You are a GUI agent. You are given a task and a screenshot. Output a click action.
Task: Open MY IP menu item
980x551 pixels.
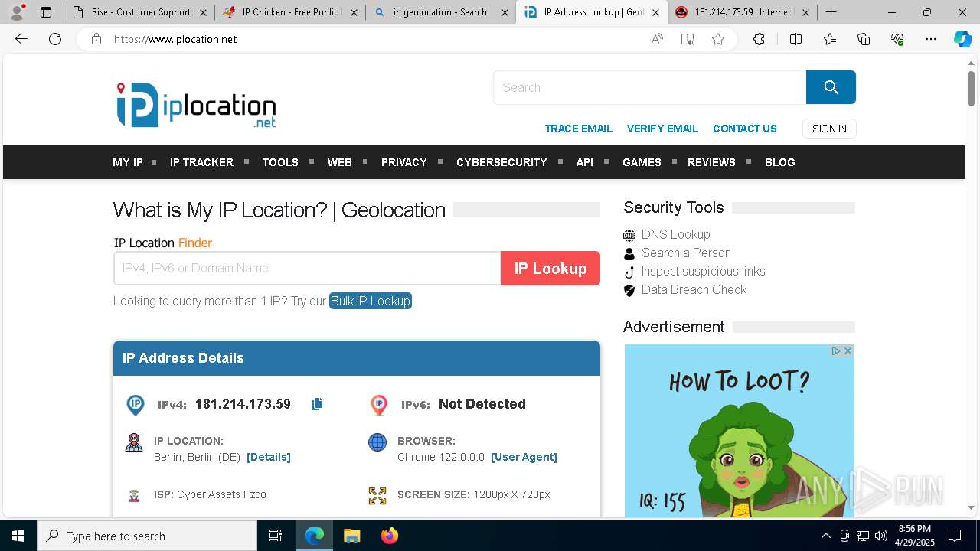tap(128, 162)
